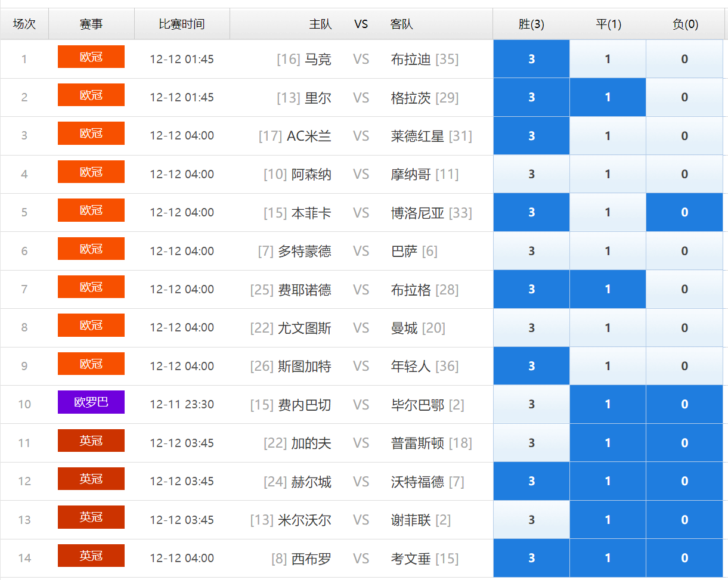
Task: Toggle draw (1) for 费内巴切 vs 毕尔巴鄂
Action: [608, 404]
